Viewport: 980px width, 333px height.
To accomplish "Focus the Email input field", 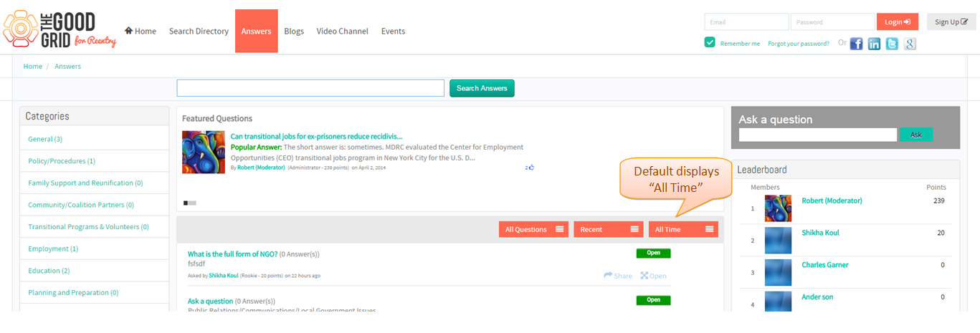I will pyautogui.click(x=746, y=22).
